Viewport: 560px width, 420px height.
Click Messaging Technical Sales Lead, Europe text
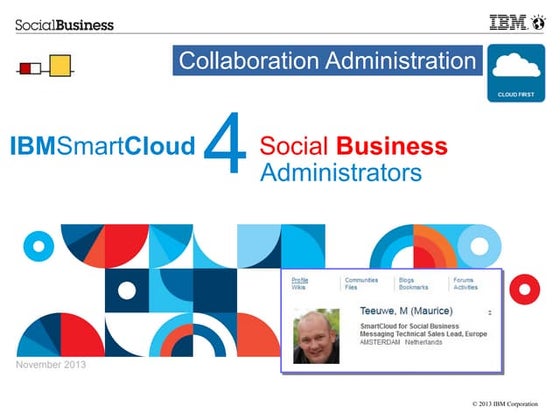[423, 334]
